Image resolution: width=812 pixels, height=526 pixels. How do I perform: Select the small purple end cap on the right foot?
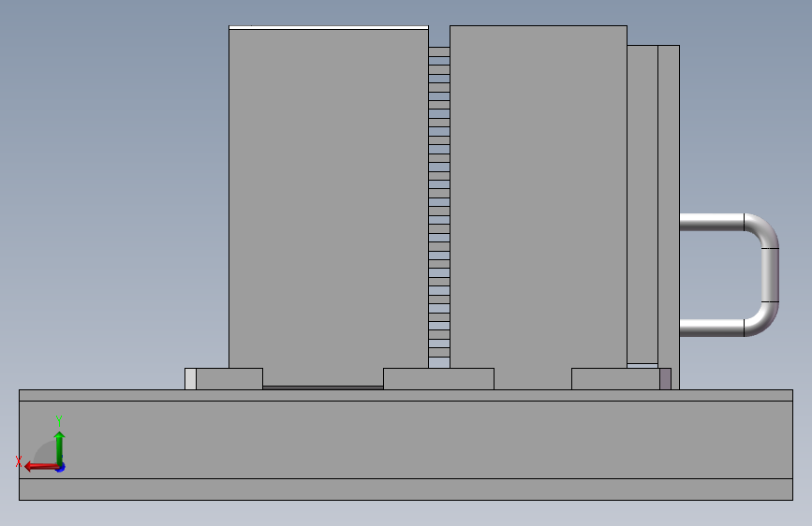(666, 379)
